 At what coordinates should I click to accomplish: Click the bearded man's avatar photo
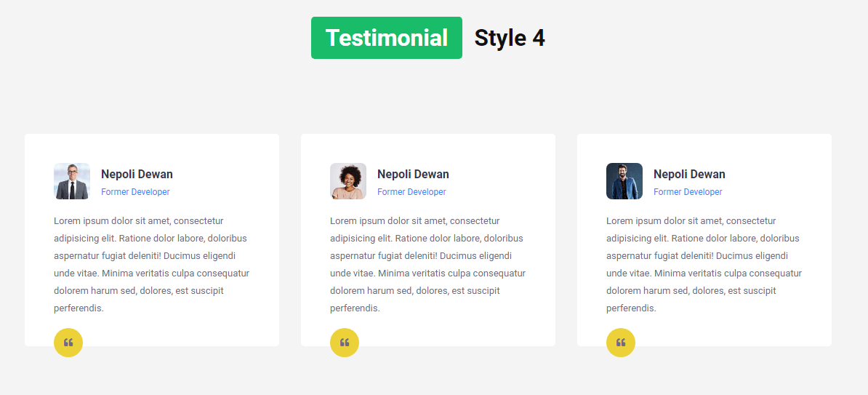coord(624,181)
